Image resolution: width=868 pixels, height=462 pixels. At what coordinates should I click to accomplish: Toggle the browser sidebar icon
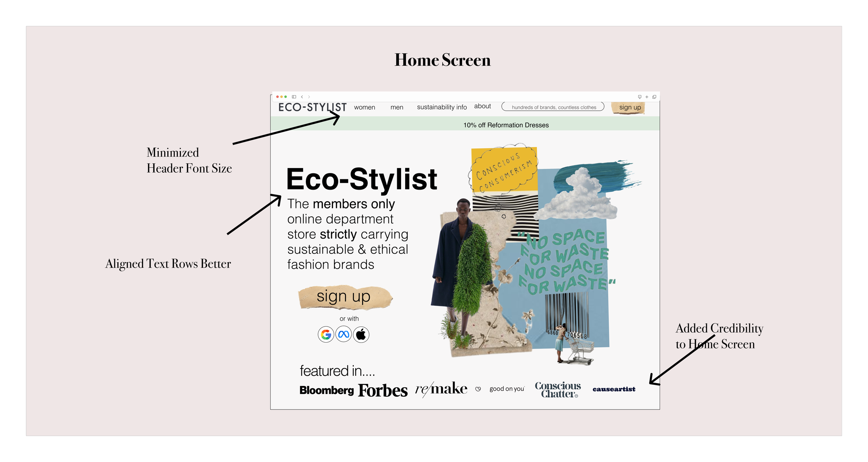294,97
